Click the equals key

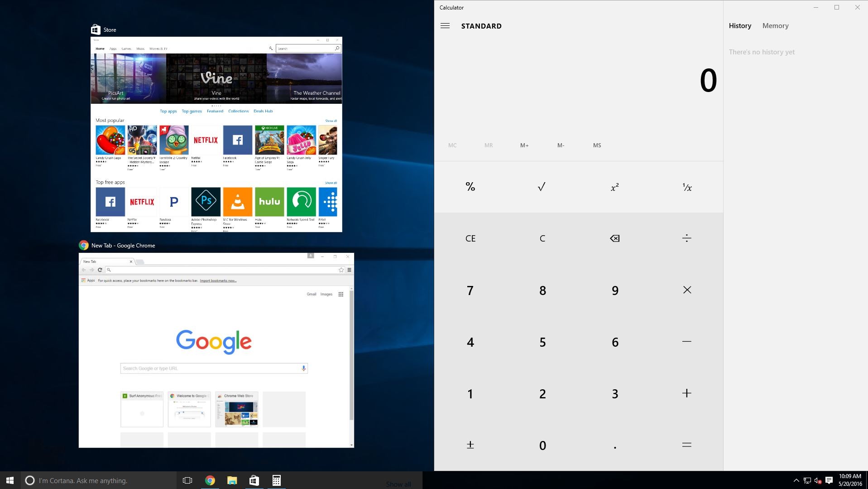[x=687, y=445]
